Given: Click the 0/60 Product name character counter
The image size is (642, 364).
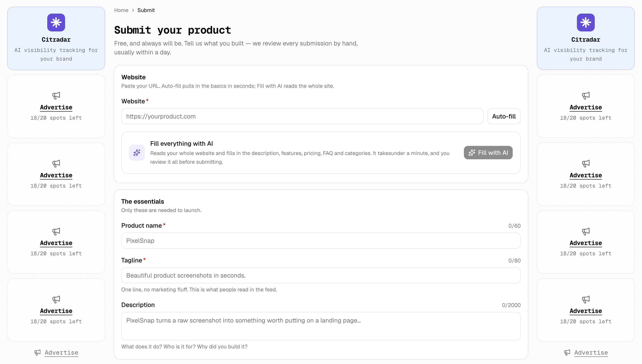Looking at the screenshot, I should click(x=514, y=226).
